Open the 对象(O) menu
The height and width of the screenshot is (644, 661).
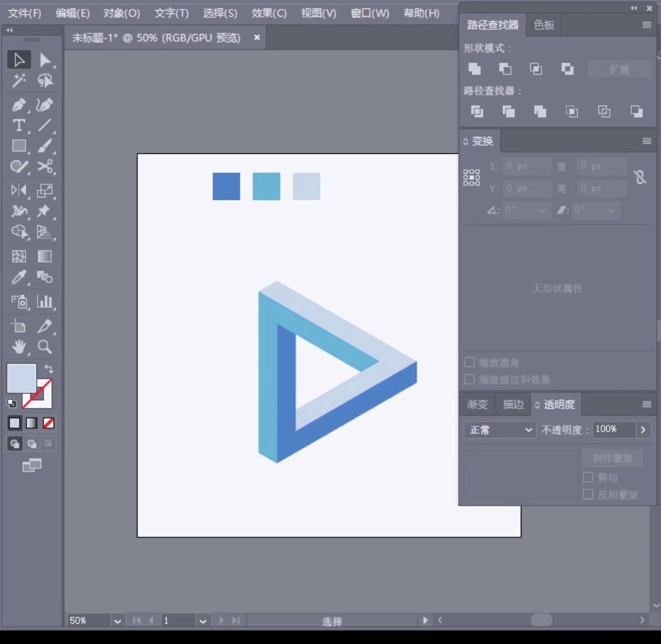(122, 13)
